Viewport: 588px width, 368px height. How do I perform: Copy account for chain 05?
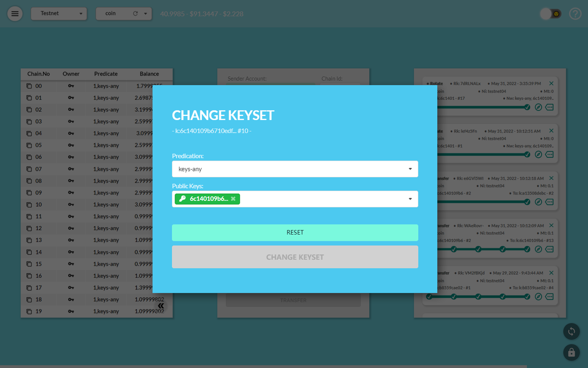[x=29, y=145]
